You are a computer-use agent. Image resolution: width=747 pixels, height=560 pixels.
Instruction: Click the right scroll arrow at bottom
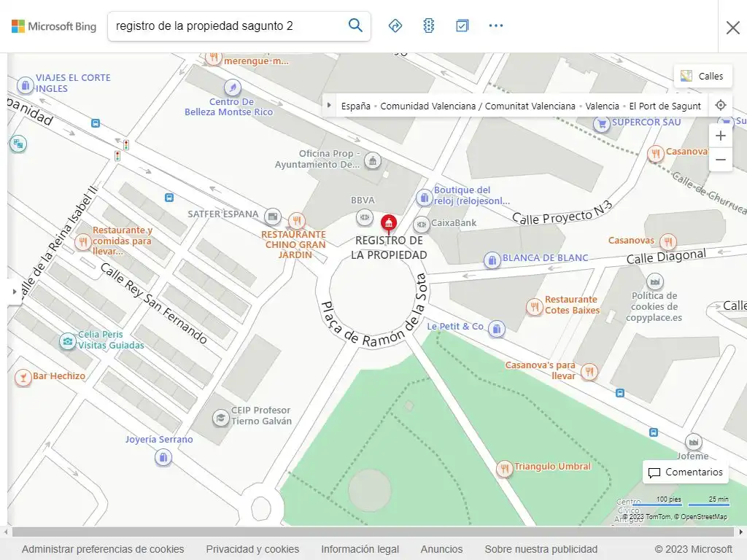[x=741, y=532]
